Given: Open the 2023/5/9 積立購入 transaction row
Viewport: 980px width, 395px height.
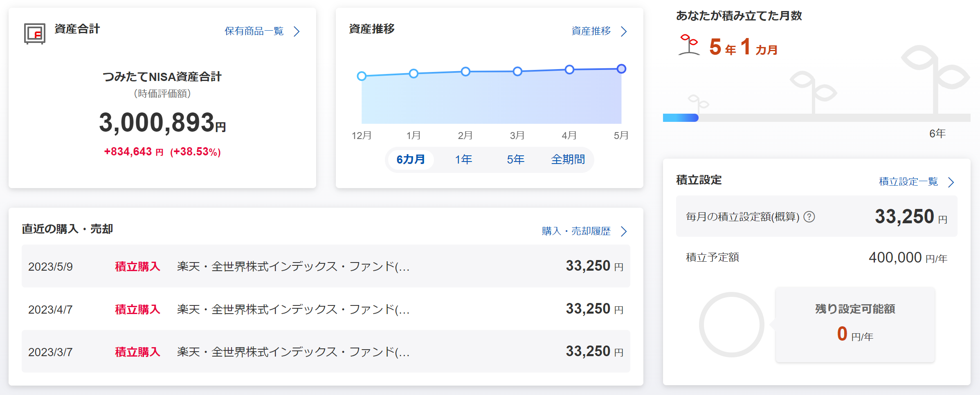Looking at the screenshot, I should point(326,266).
